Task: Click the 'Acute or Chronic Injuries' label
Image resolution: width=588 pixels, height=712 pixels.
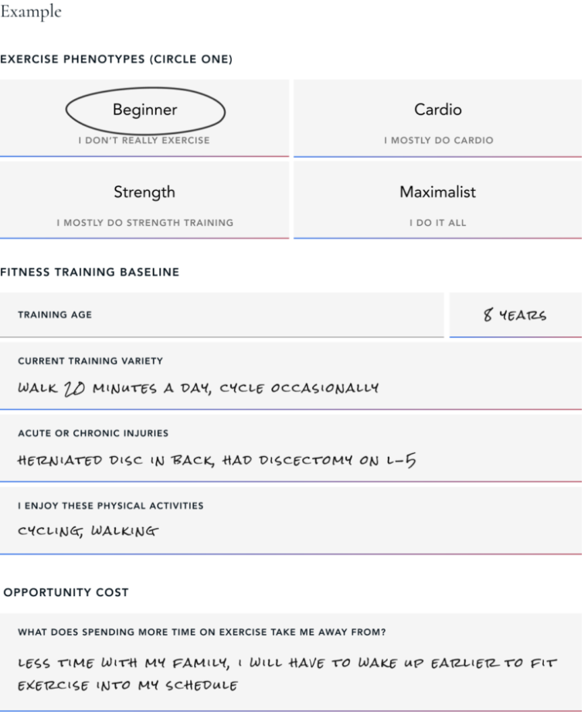Action: pos(93,433)
